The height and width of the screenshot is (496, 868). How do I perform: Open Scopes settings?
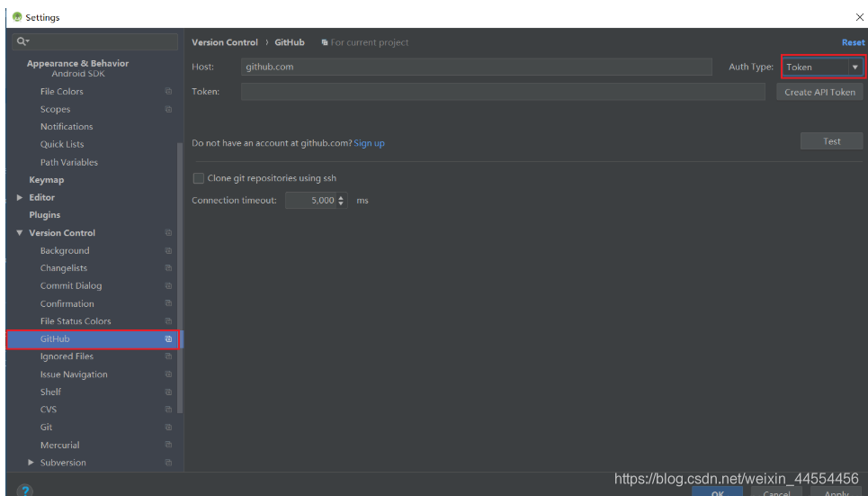(x=55, y=109)
